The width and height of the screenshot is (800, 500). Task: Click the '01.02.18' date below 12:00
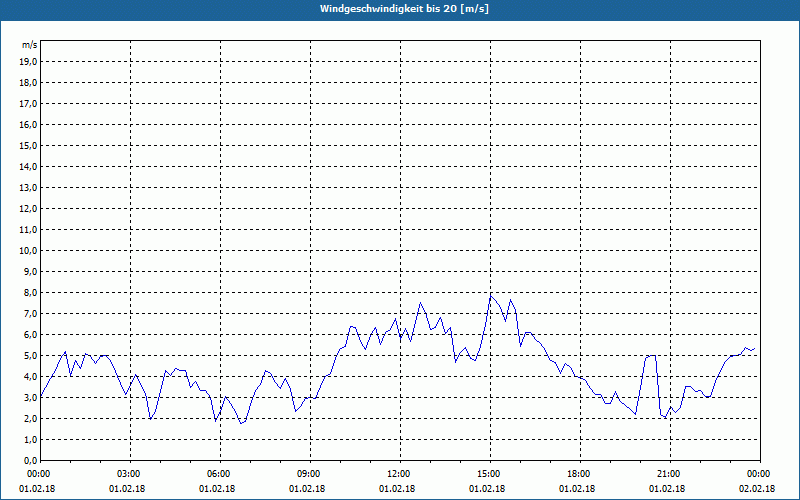point(397,489)
